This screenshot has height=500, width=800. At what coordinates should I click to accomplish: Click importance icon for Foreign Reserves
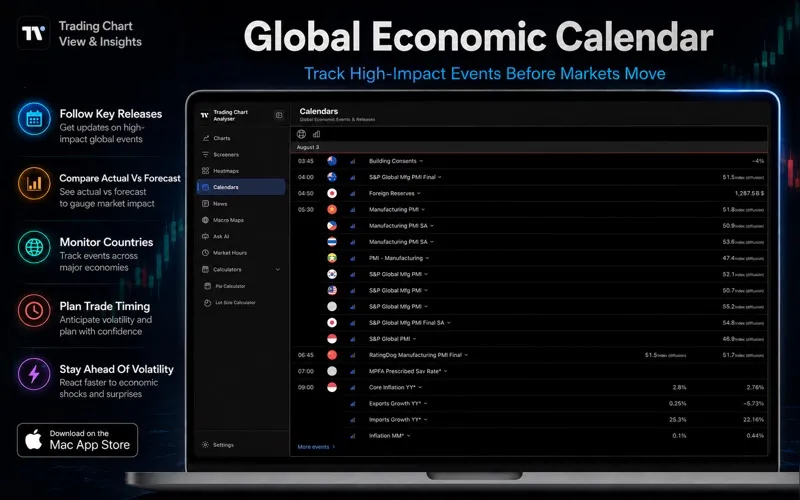pos(353,193)
